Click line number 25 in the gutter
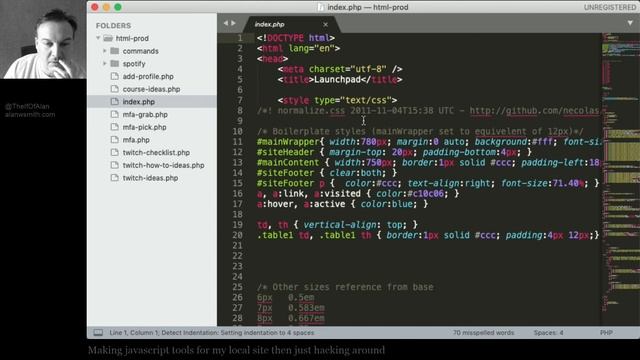640x360 pixels. point(238,287)
